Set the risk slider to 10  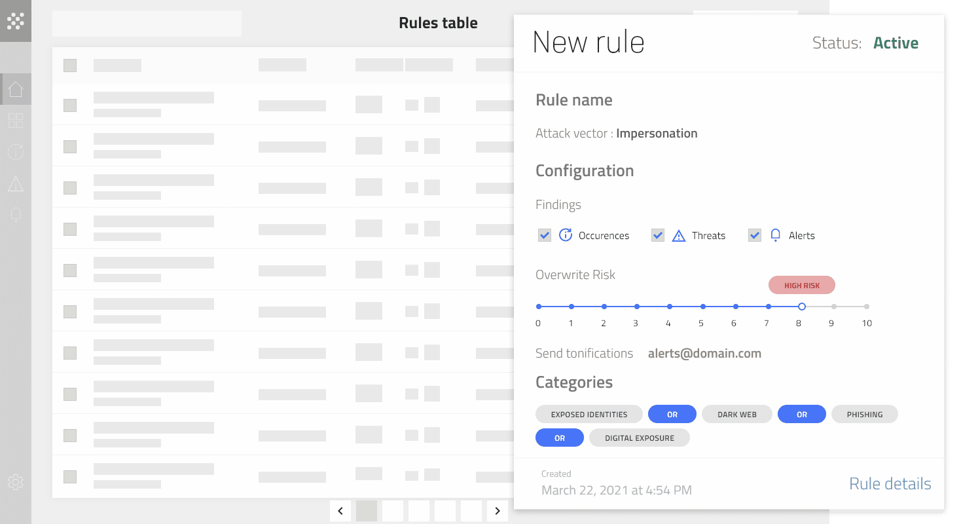pyautogui.click(x=866, y=307)
